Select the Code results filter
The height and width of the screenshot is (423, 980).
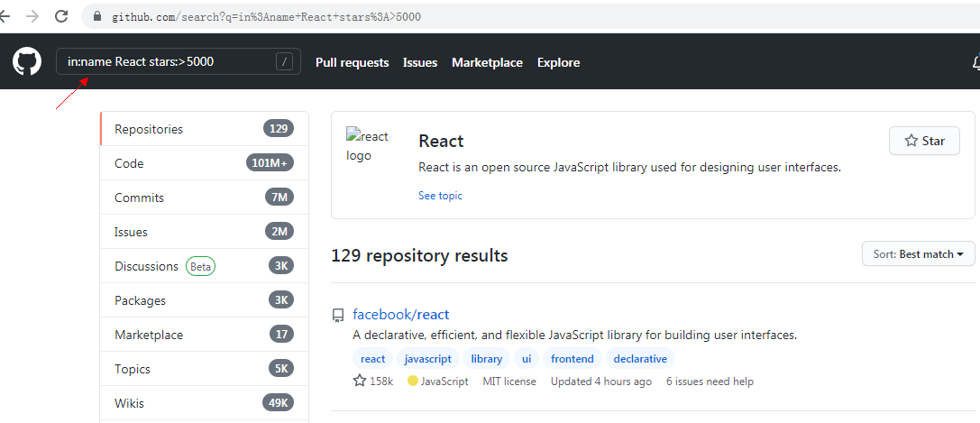coord(204,163)
